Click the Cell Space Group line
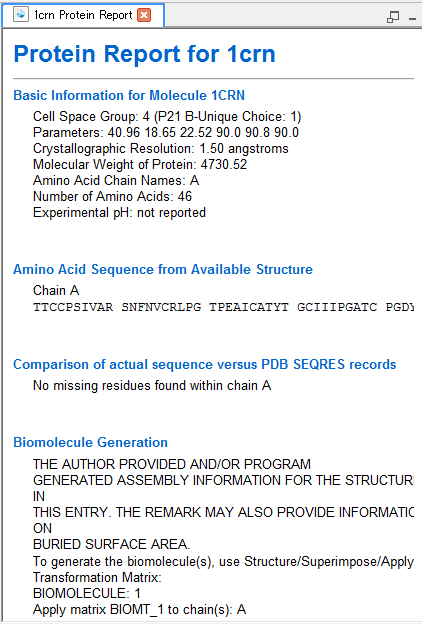 point(167,117)
